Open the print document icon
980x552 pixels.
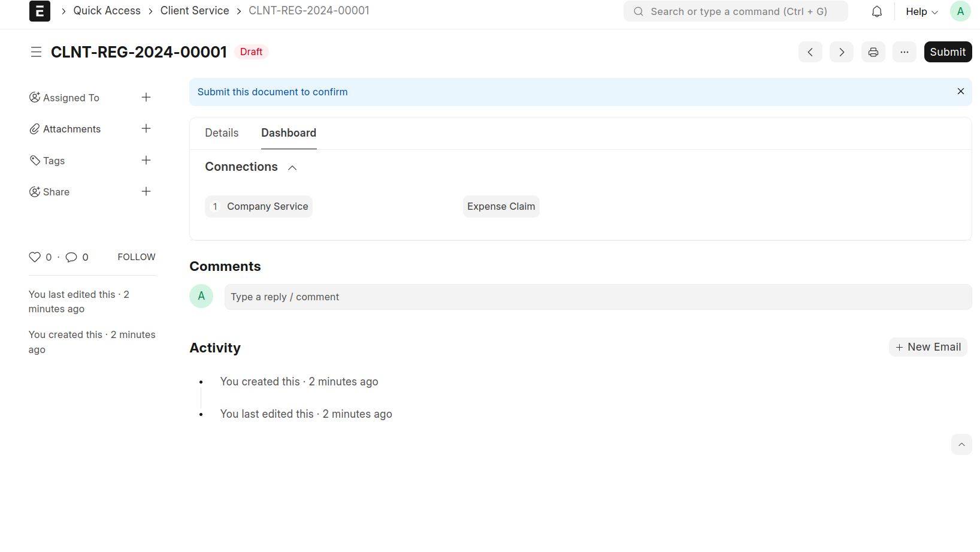point(873,52)
